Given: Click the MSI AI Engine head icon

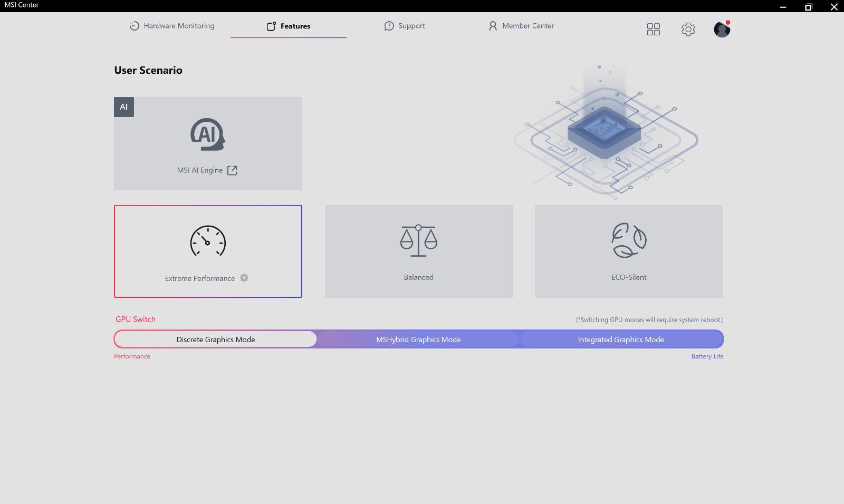Looking at the screenshot, I should click(x=208, y=134).
